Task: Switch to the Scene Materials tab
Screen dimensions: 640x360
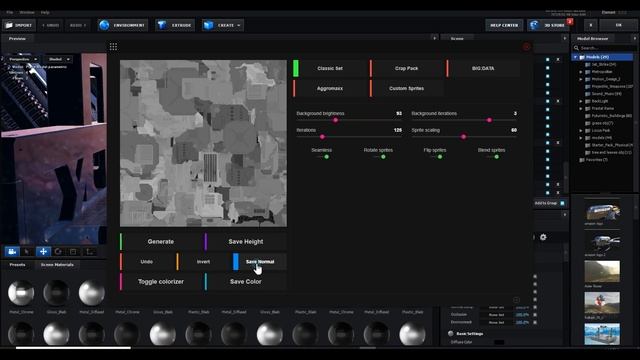Action: [x=57, y=265]
